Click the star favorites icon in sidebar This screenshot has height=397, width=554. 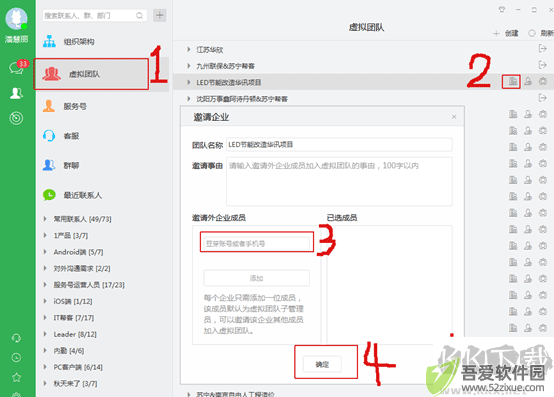pyautogui.click(x=16, y=378)
